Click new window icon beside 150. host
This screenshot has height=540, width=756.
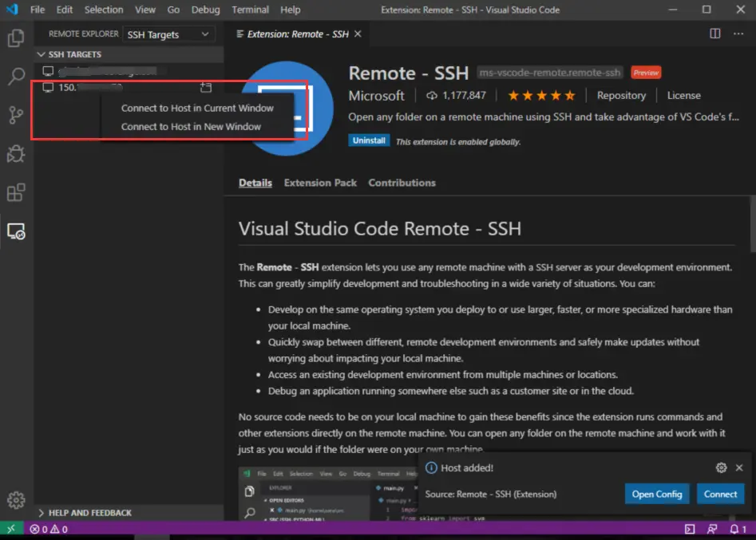pyautogui.click(x=206, y=87)
